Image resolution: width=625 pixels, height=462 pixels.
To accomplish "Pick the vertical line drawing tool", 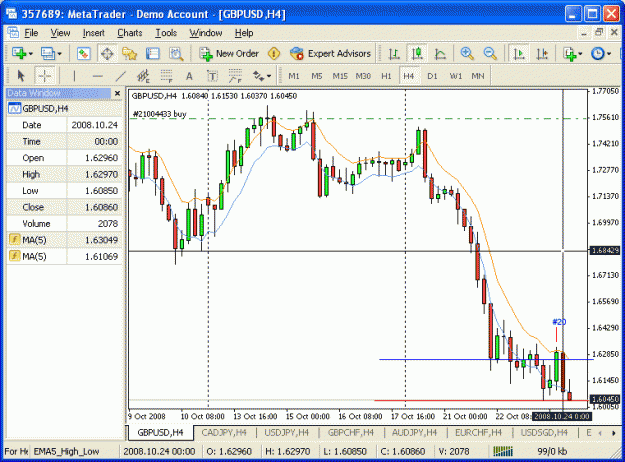I will click(x=74, y=76).
